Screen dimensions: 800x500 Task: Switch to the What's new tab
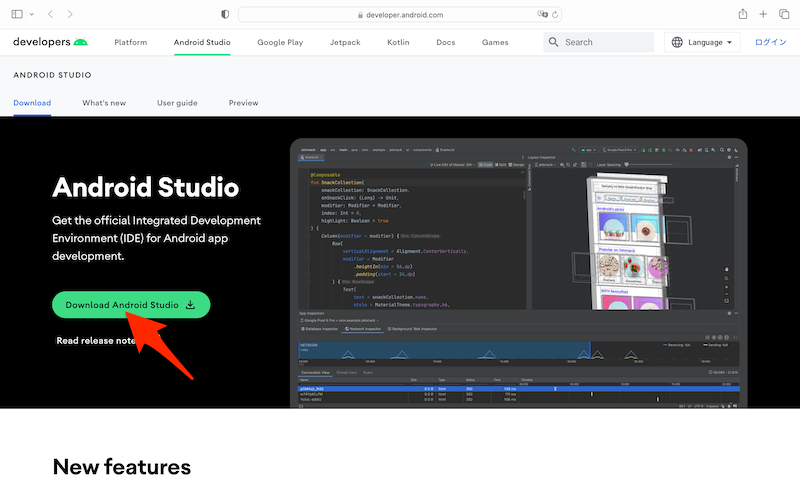pyautogui.click(x=104, y=103)
